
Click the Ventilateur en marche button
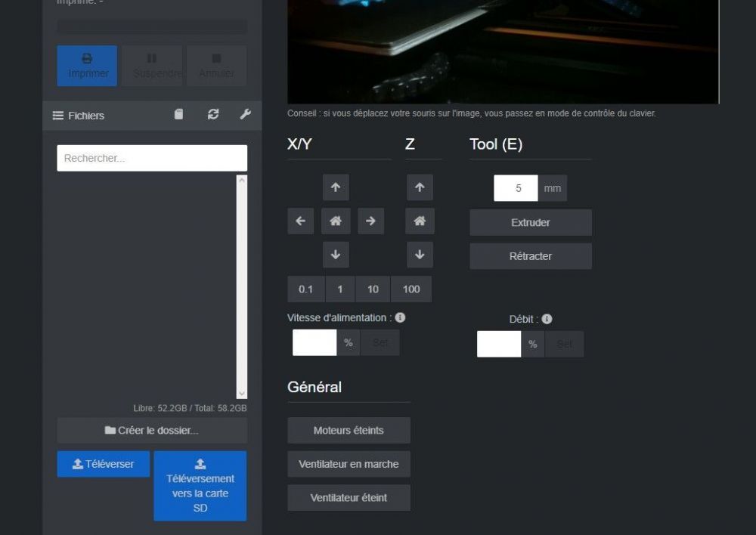[349, 464]
